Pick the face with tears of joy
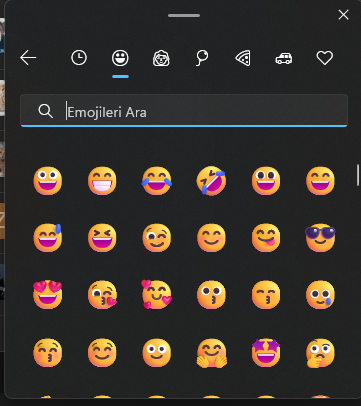361x406 pixels. coord(157,181)
